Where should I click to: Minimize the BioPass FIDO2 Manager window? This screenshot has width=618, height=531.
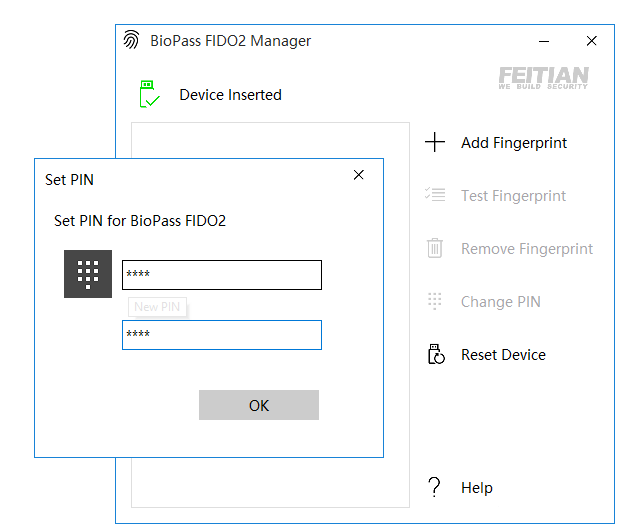click(x=544, y=41)
